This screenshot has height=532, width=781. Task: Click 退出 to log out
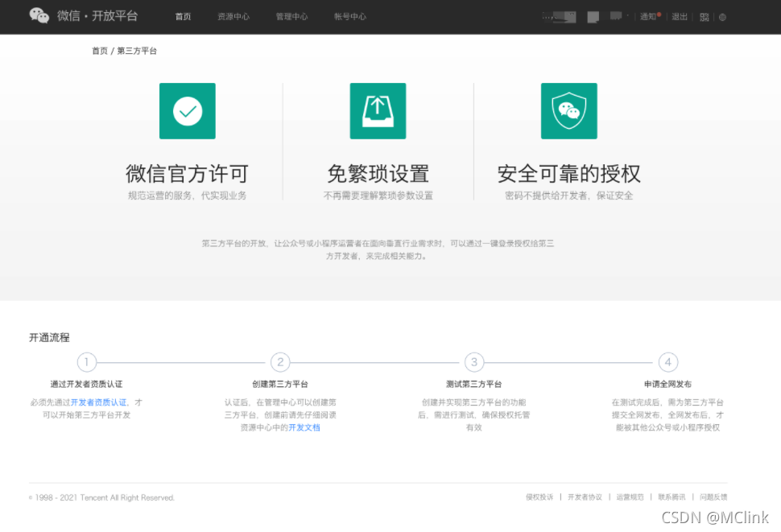[680, 16]
